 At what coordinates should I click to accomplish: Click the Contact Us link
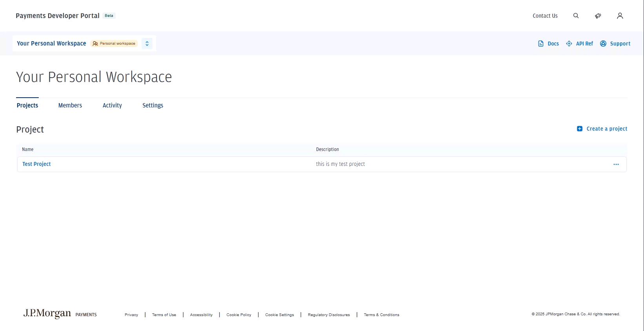[545, 16]
